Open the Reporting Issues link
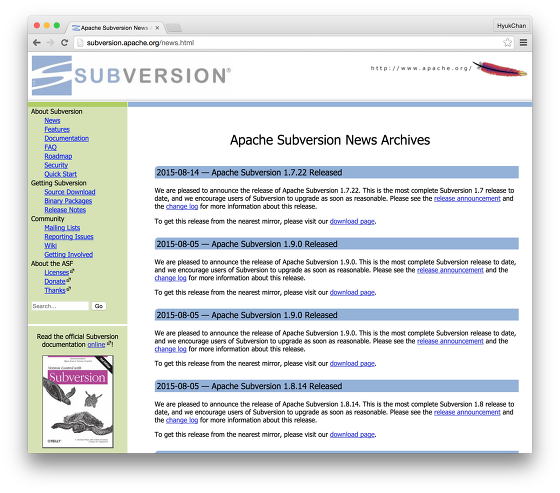The height and width of the screenshot is (493, 560). (69, 236)
